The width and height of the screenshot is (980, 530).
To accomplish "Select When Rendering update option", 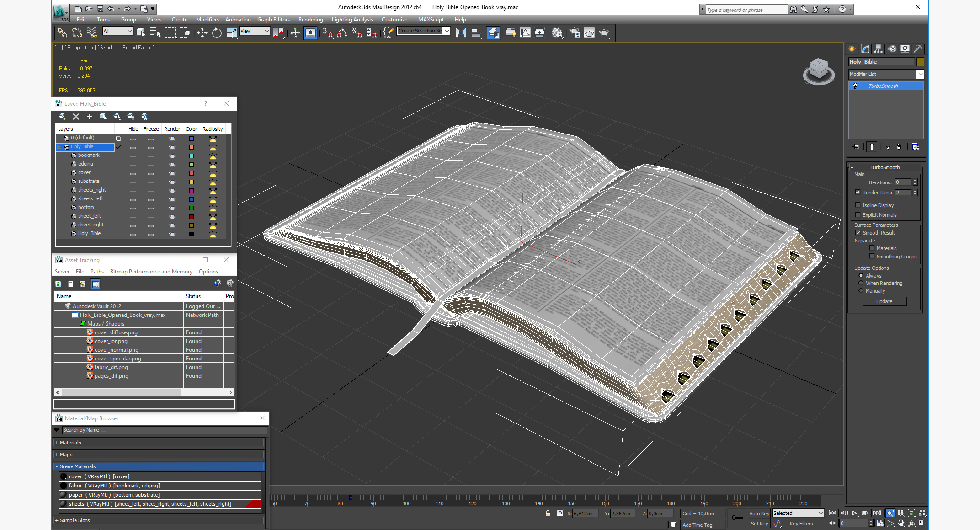I will pyautogui.click(x=861, y=283).
